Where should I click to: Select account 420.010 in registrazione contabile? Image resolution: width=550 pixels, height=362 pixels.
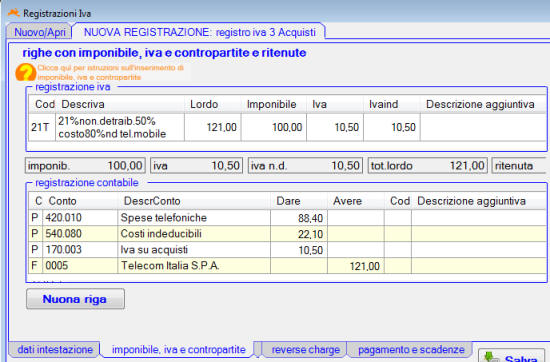80,218
